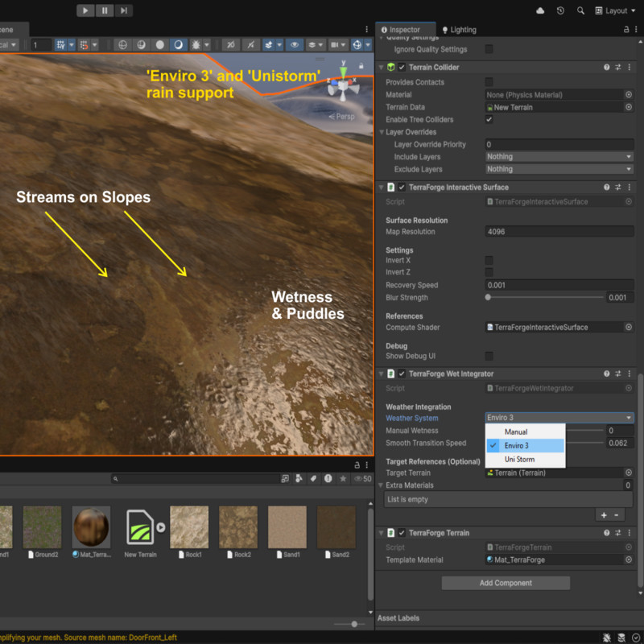Screen dimensions: 644x644
Task: Collapse the TerraForge Terrain component
Action: click(381, 533)
